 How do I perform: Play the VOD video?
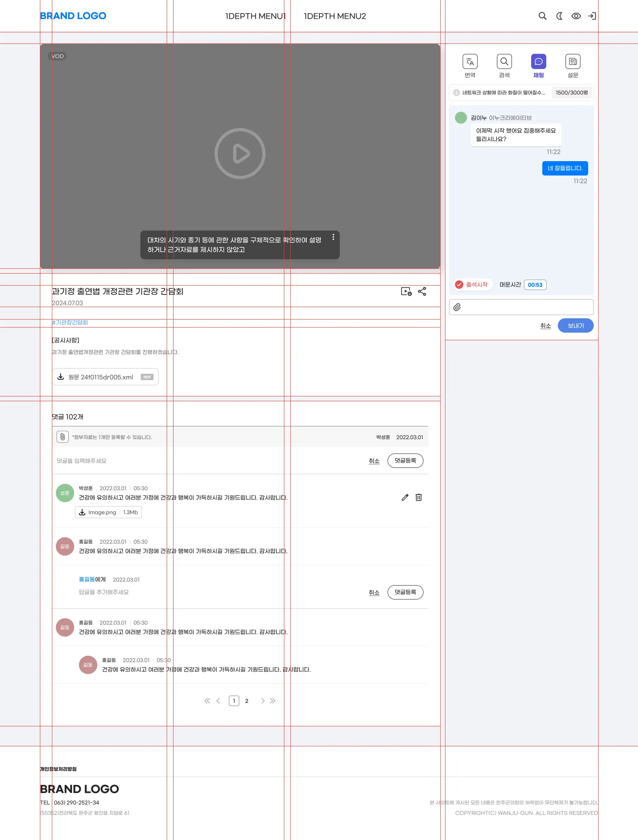coord(240,154)
